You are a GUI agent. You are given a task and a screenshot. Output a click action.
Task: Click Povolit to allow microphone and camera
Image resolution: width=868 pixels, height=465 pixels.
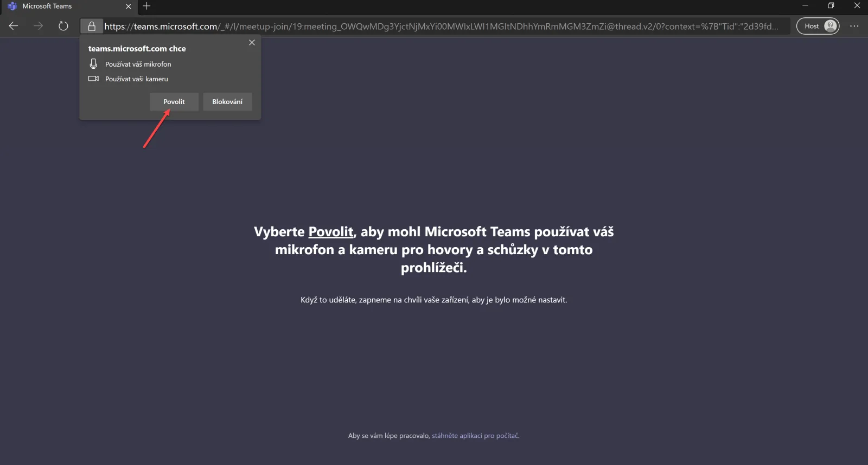pyautogui.click(x=174, y=102)
